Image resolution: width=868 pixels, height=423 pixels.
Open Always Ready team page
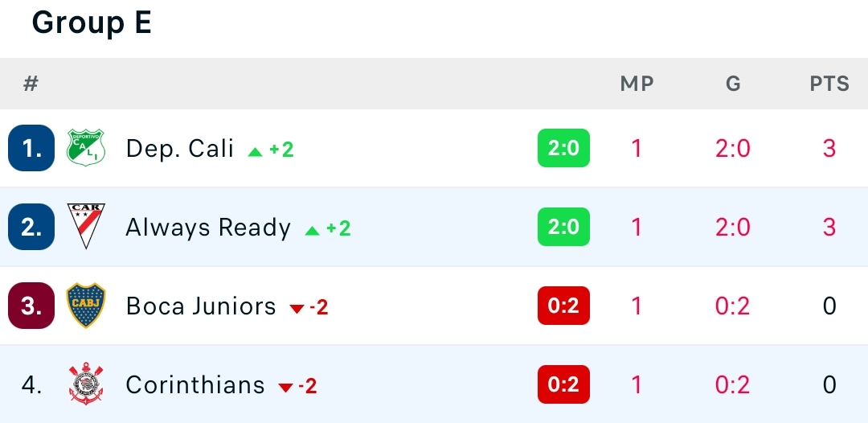(x=208, y=228)
